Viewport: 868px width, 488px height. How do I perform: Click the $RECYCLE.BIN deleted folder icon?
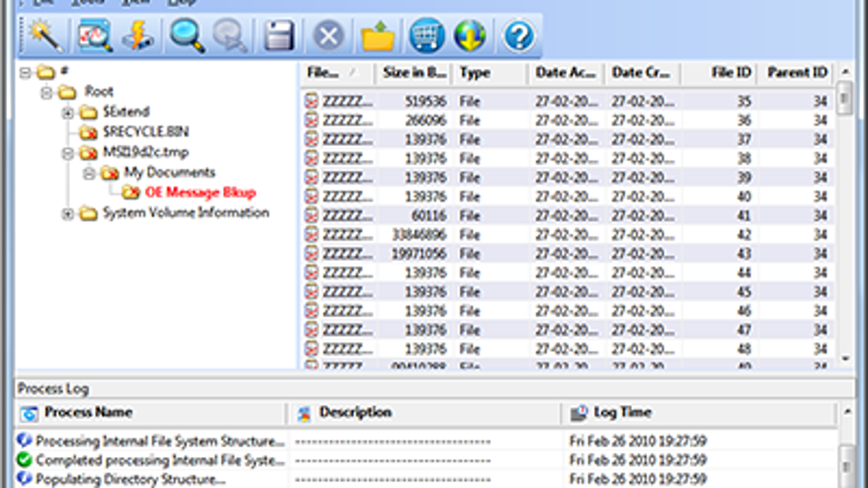click(88, 132)
